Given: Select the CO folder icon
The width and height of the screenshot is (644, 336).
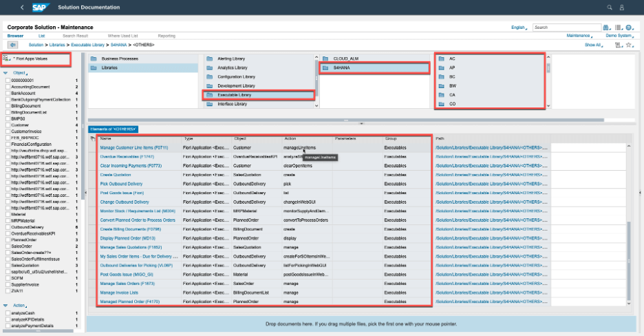Looking at the screenshot, I should (442, 104).
